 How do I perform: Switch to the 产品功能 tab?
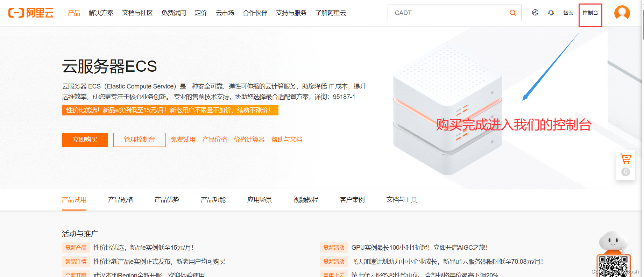pos(213,200)
